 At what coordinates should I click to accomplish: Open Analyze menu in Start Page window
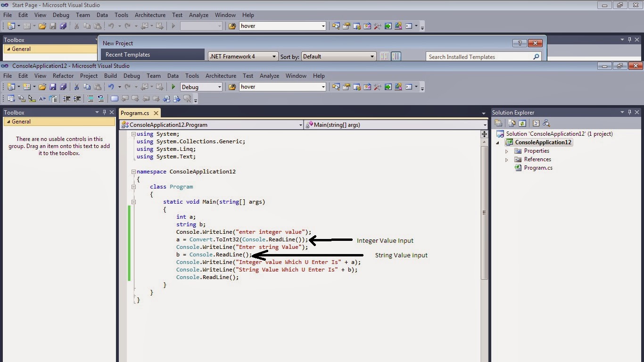(198, 15)
